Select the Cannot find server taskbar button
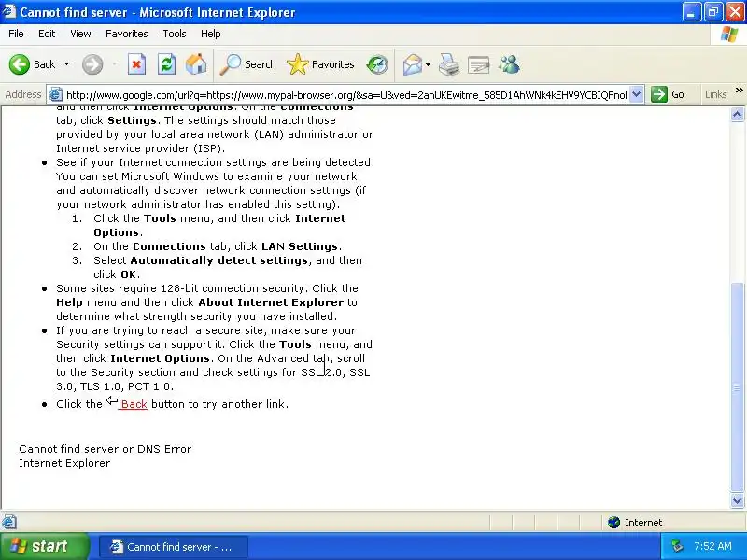The width and height of the screenshot is (747, 560). click(x=174, y=547)
